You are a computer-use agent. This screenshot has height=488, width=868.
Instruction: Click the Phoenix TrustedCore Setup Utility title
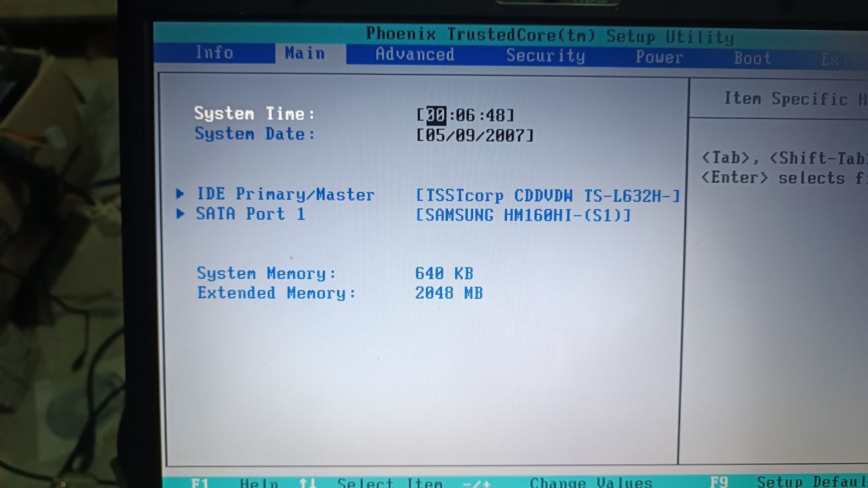550,35
